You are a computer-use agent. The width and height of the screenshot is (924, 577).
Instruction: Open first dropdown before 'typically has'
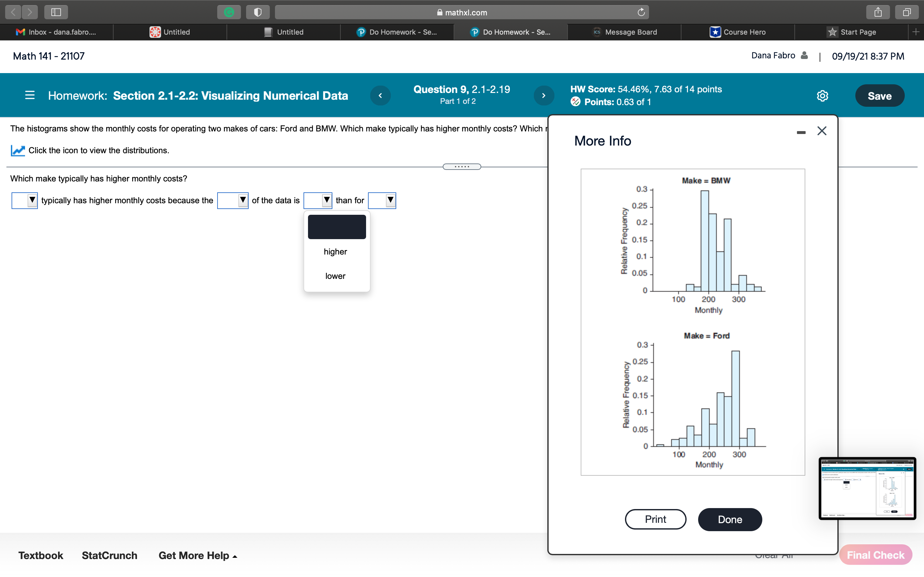coord(25,200)
